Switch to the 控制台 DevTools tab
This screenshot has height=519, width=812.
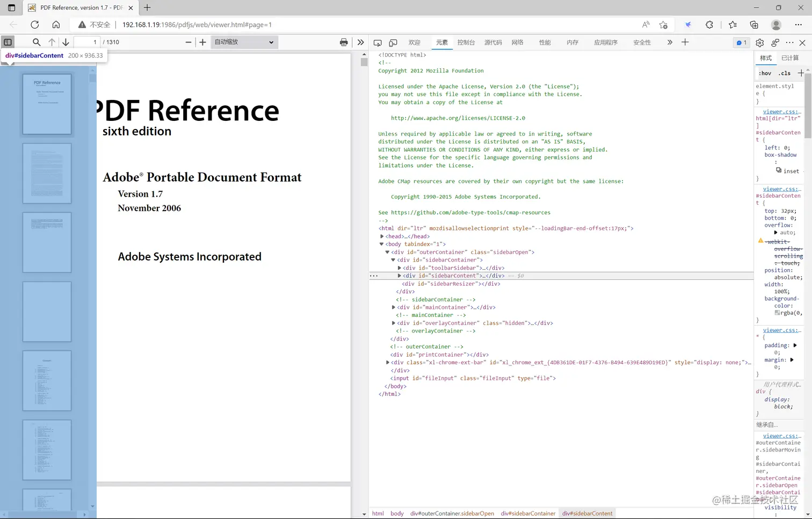tap(466, 42)
